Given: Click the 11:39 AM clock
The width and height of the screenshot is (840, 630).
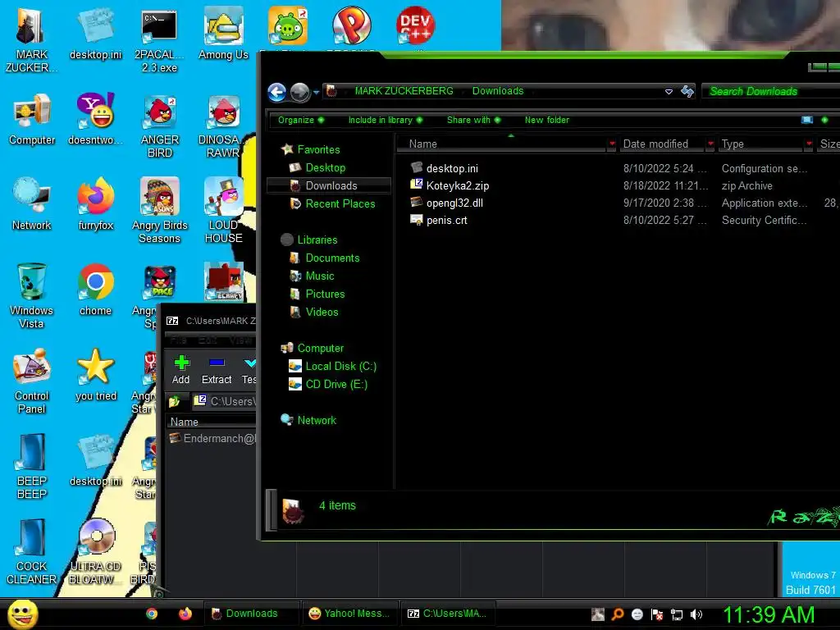Looking at the screenshot, I should [769, 615].
